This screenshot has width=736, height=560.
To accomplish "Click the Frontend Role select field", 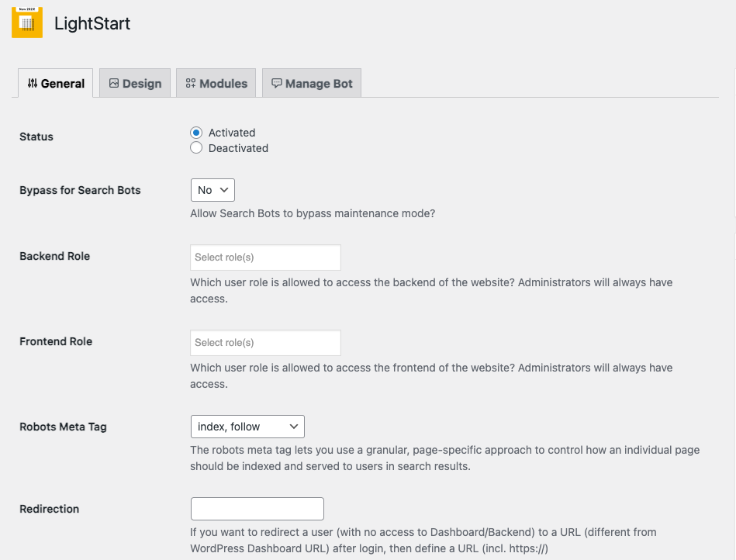I will click(x=266, y=343).
